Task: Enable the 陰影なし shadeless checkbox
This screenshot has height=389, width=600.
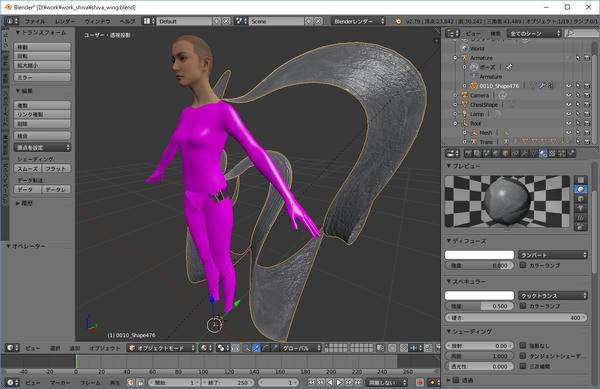Action: click(x=523, y=345)
